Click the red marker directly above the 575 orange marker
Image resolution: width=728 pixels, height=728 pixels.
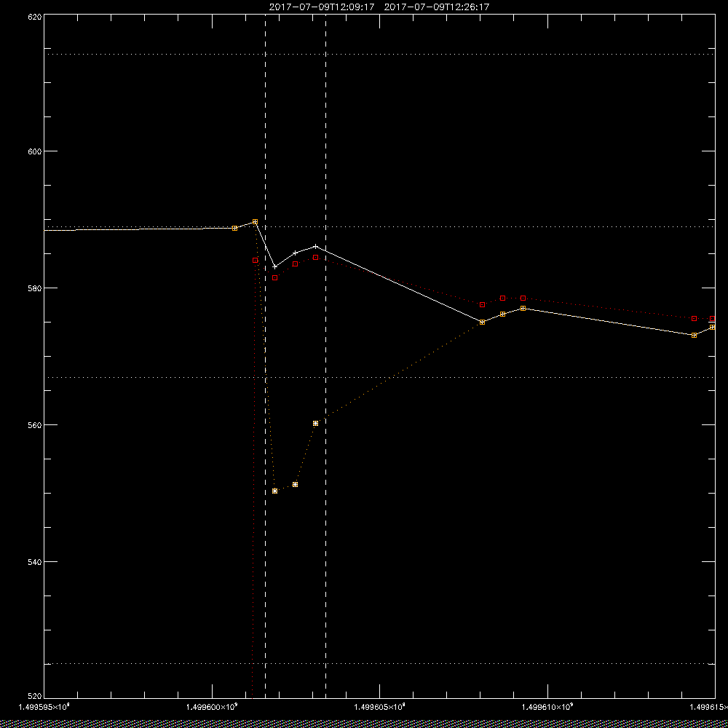point(483,304)
